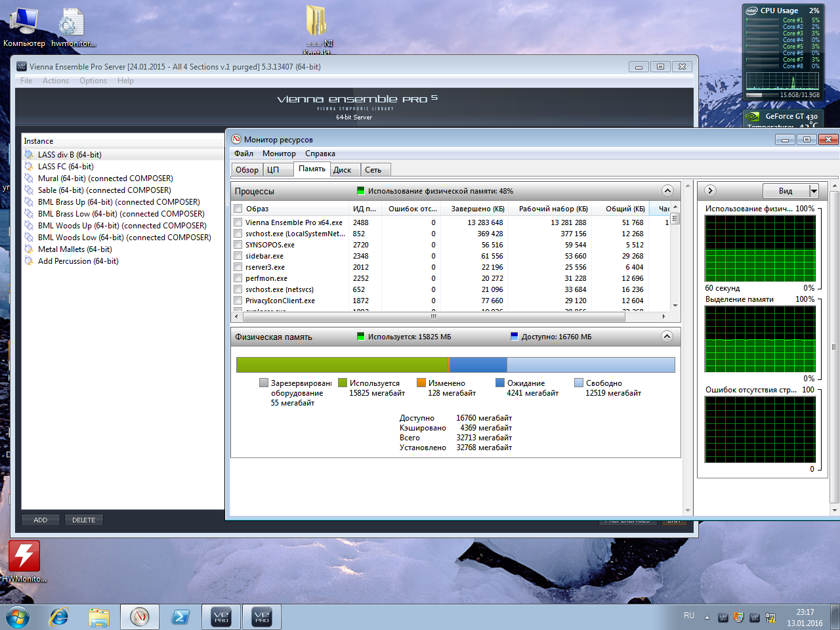Open Options menu in Vienna Ensemble Pro
The width and height of the screenshot is (840, 630).
93,81
